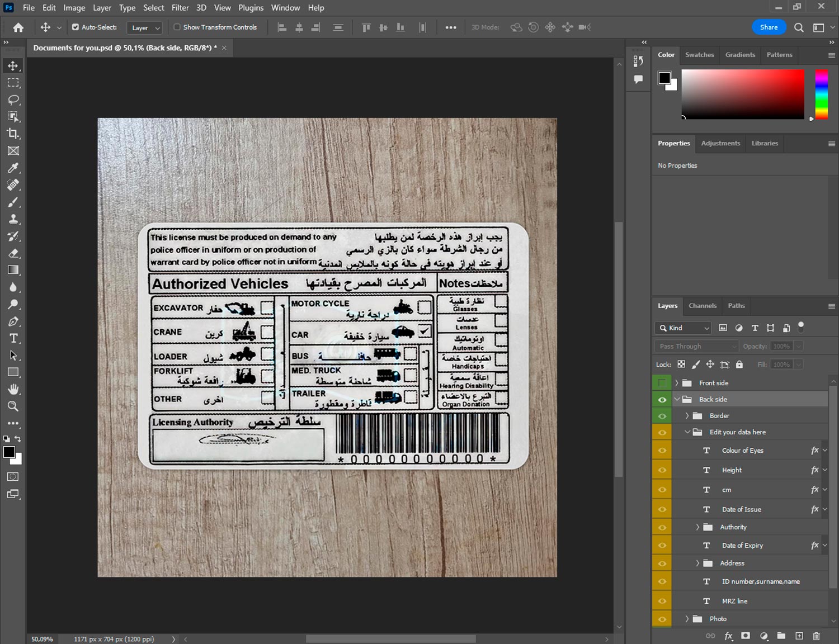Pick the Eyedropper tool
Viewport: 839px width, 644px height.
pos(13,168)
